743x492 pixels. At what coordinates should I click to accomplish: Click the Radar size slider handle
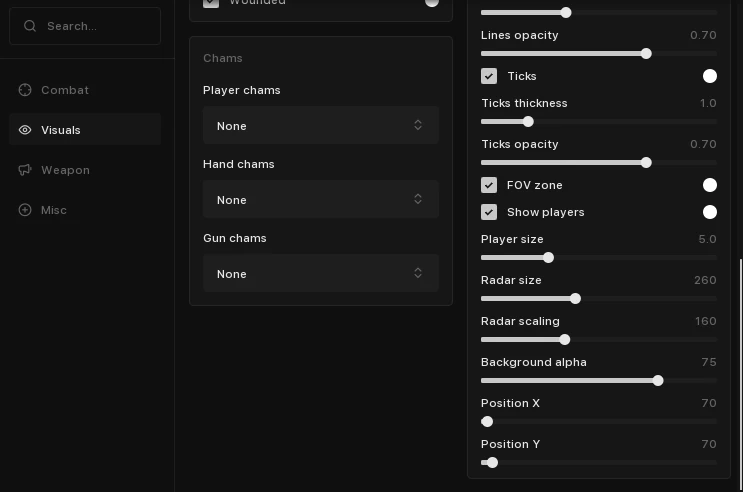tap(575, 299)
